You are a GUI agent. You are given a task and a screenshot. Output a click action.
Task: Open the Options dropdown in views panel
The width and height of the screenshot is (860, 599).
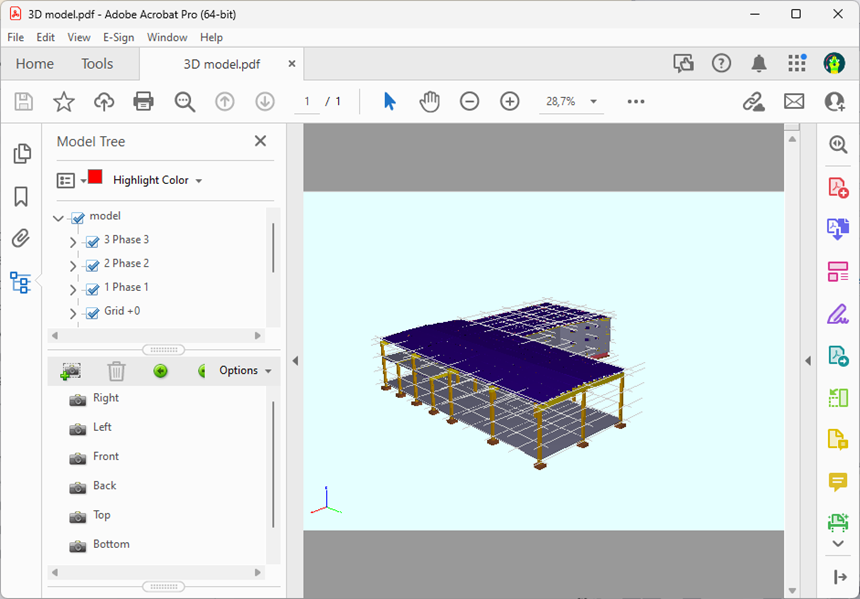(x=238, y=370)
